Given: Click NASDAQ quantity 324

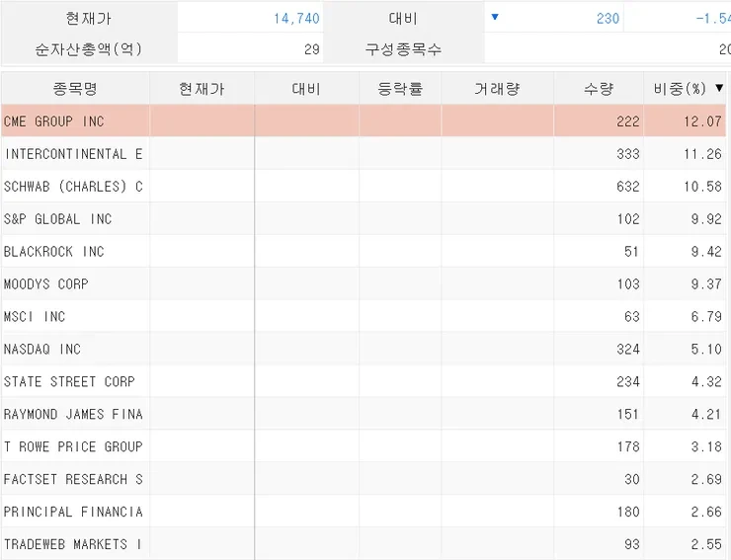Looking at the screenshot, I should pyautogui.click(x=628, y=350).
